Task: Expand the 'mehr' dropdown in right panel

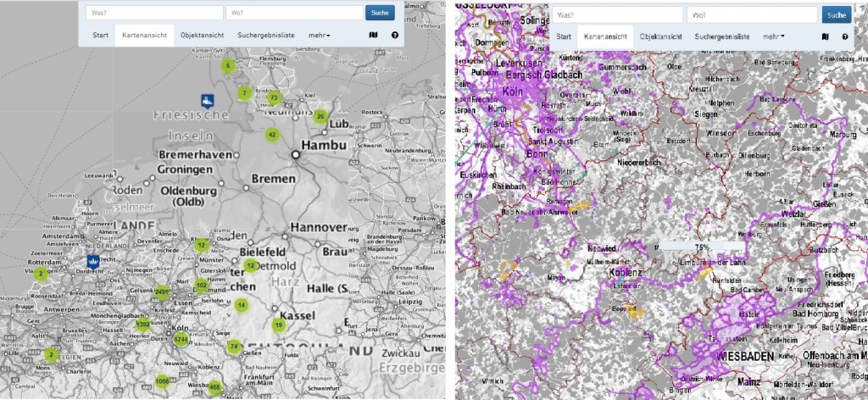Action: pyautogui.click(x=774, y=37)
